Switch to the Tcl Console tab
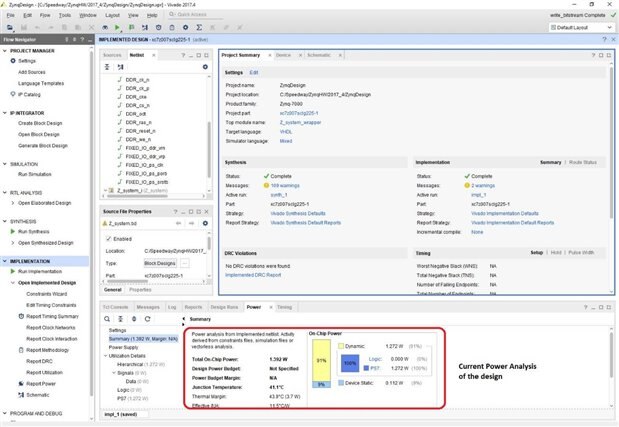This screenshot has width=619, height=427. 117,307
